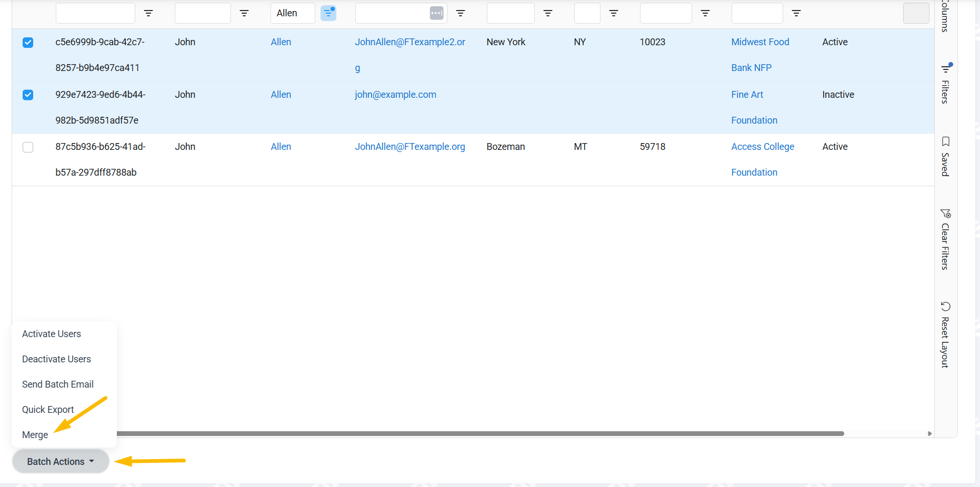The image size is (980, 487).
Task: Open filter menu for the zip code column
Action: 705,13
